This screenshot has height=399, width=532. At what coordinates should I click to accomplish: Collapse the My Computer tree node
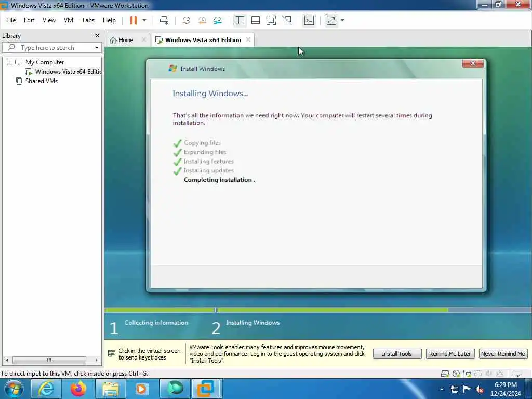tap(9, 63)
